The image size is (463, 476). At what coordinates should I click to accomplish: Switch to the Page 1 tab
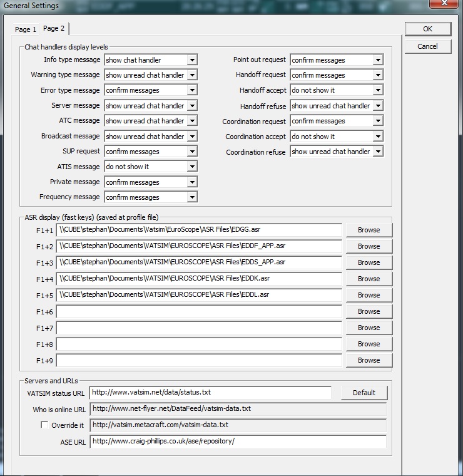(26, 29)
